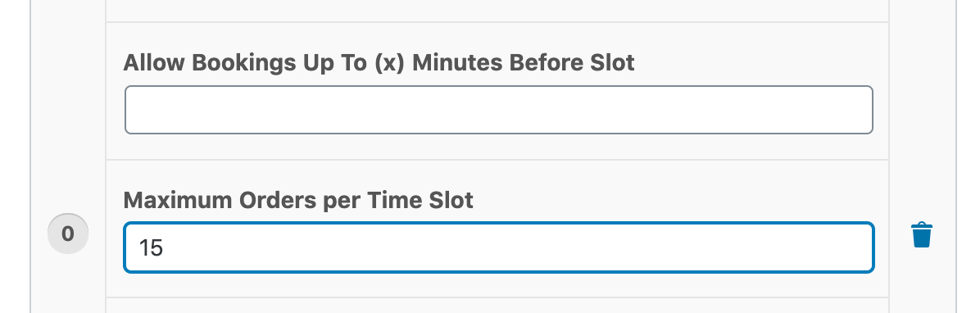Viewport: 980px width, 313px height.
Task: Place cursor after the value 15
Action: 165,247
